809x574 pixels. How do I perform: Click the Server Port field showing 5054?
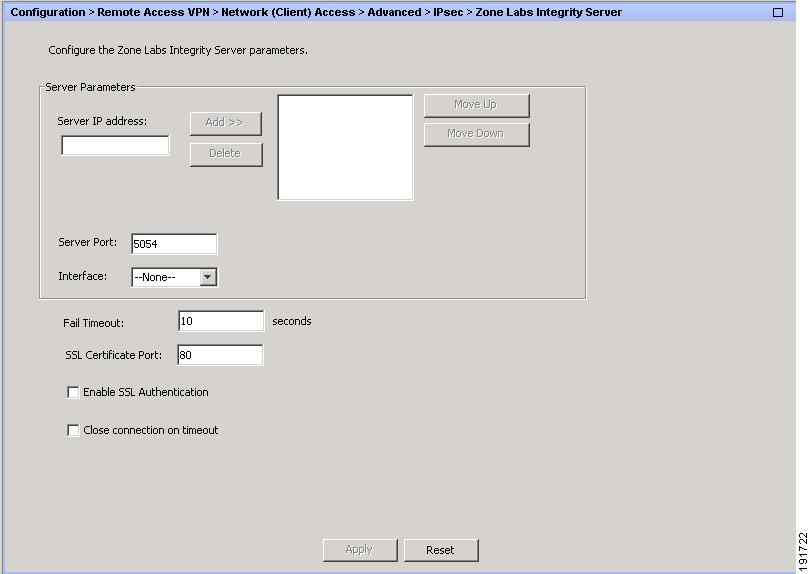(x=174, y=243)
